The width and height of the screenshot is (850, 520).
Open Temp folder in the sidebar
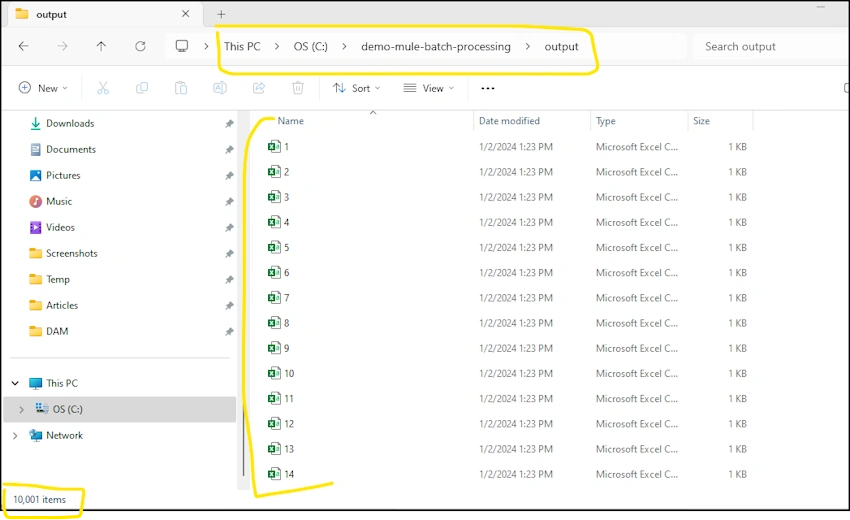coord(58,280)
